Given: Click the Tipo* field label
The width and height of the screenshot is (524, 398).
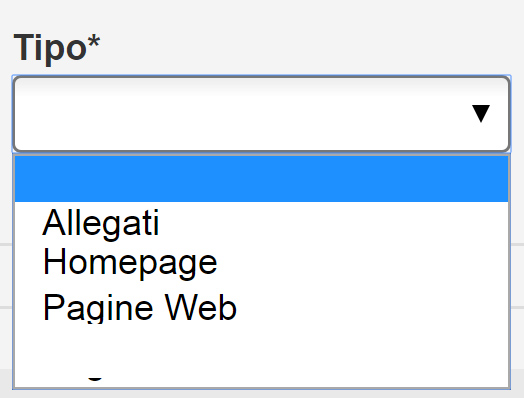Looking at the screenshot, I should [56, 48].
